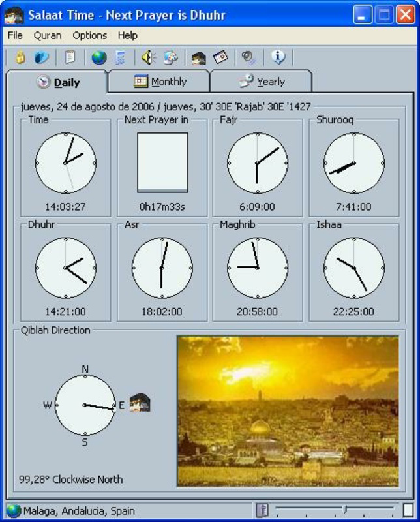The width and height of the screenshot is (420, 522).
Task: Click the globe icon in the status bar
Action: [x=14, y=510]
